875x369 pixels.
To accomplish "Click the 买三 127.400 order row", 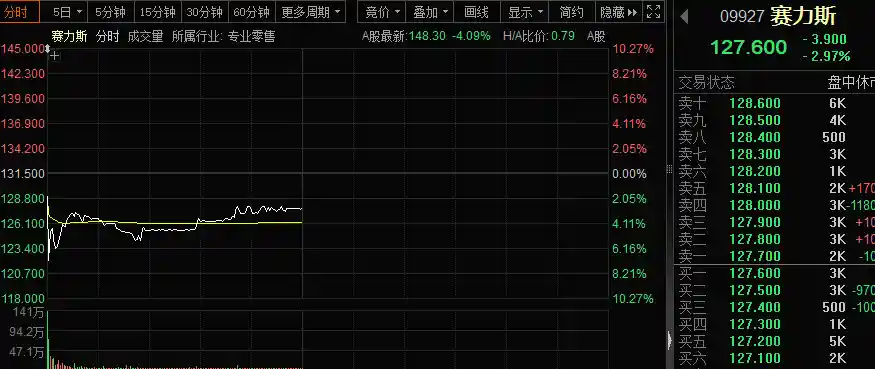I will click(775, 308).
